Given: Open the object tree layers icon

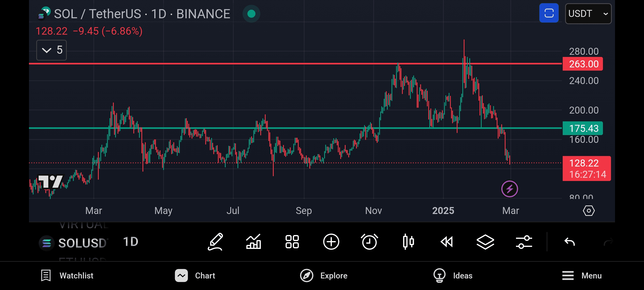Looking at the screenshot, I should coord(485,242).
